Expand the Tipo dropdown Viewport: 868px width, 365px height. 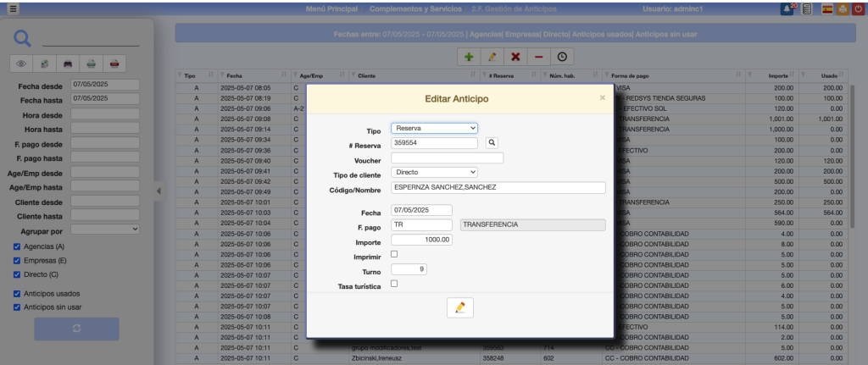click(434, 129)
